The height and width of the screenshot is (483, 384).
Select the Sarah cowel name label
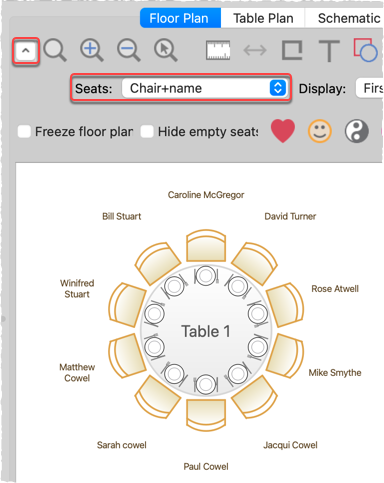pyautogui.click(x=122, y=445)
